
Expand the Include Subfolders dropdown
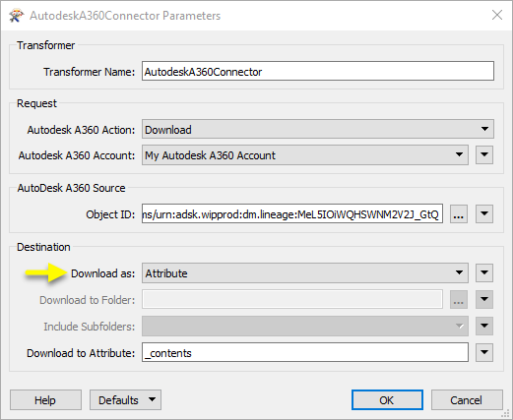(x=305, y=326)
